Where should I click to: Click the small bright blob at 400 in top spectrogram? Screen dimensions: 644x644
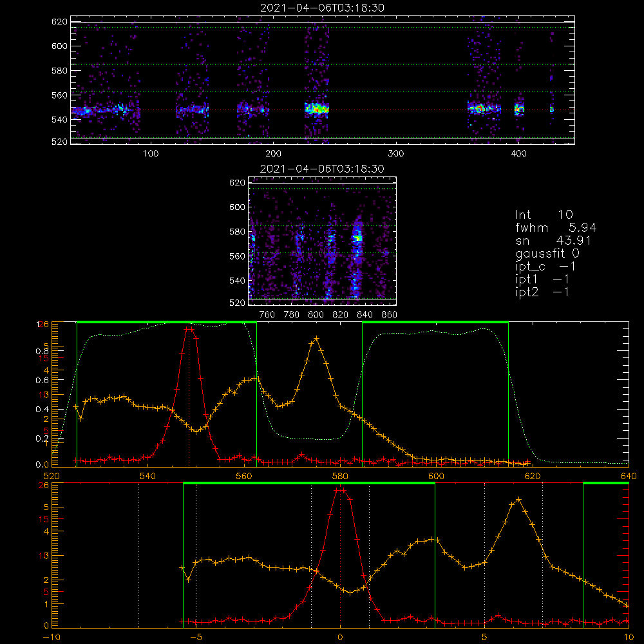coord(519,109)
